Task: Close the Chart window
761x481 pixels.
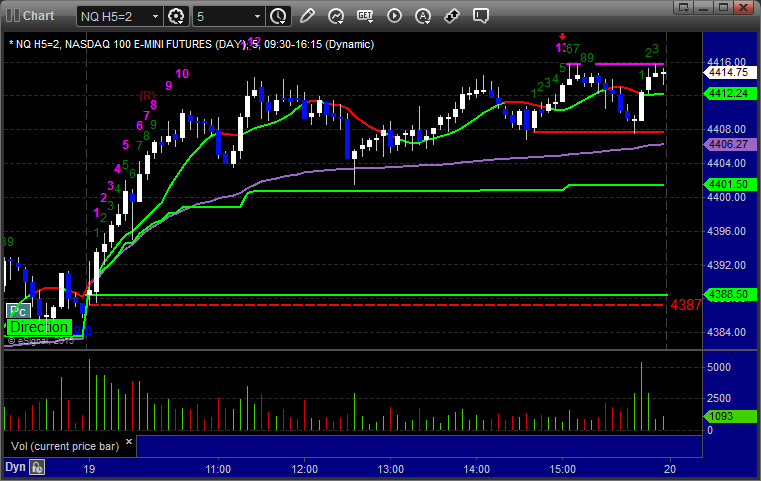Action: [x=744, y=7]
